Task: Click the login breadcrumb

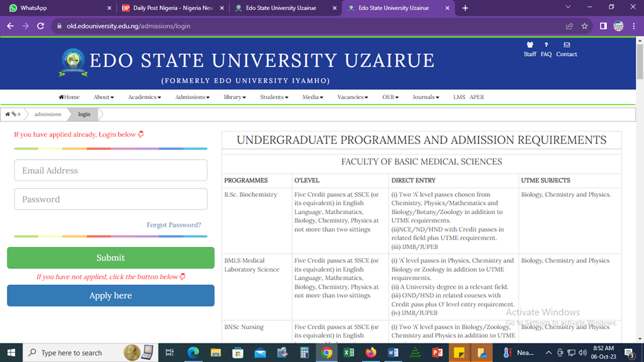Action: point(84,114)
